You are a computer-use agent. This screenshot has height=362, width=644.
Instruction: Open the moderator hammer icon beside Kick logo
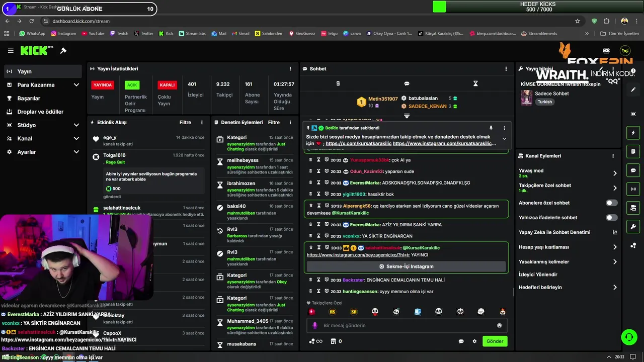[x=63, y=51]
